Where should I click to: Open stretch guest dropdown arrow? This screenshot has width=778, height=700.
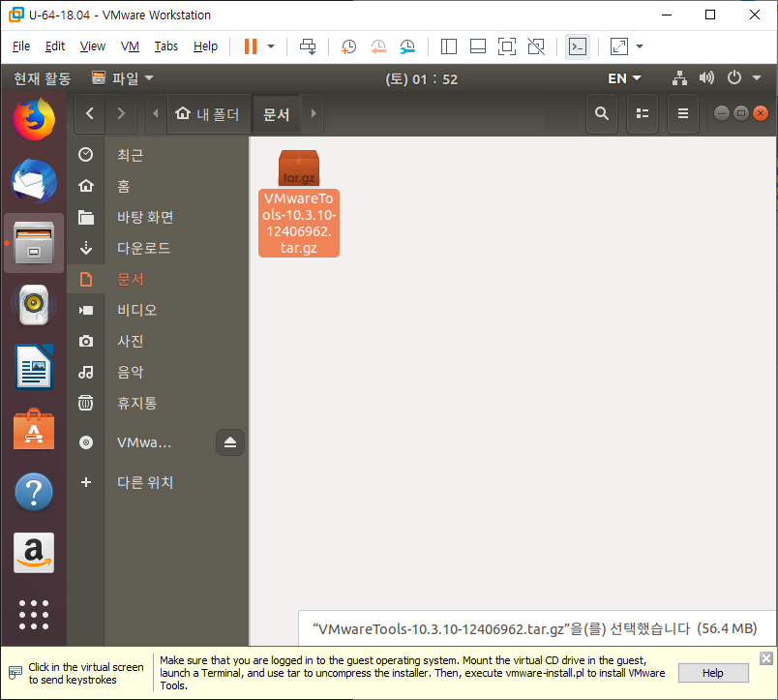(x=640, y=46)
